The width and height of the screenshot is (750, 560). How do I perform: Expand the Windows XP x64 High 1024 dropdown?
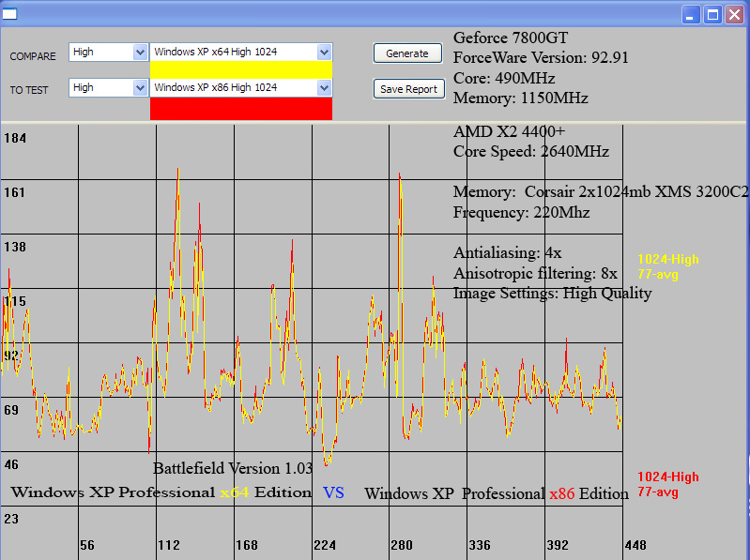[241, 53]
